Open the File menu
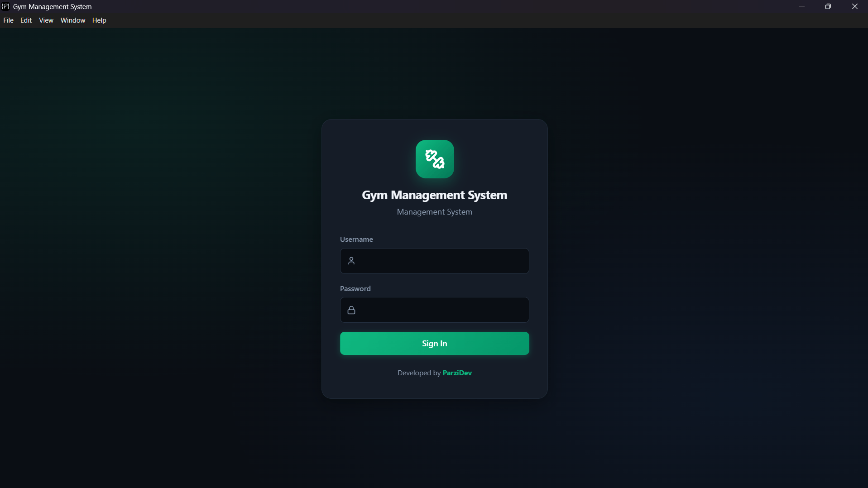 point(9,20)
